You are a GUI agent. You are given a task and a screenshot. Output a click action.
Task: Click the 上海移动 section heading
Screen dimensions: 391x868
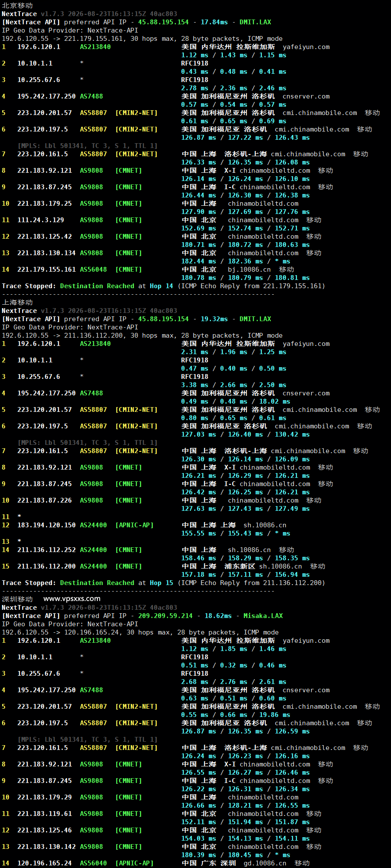(17, 302)
